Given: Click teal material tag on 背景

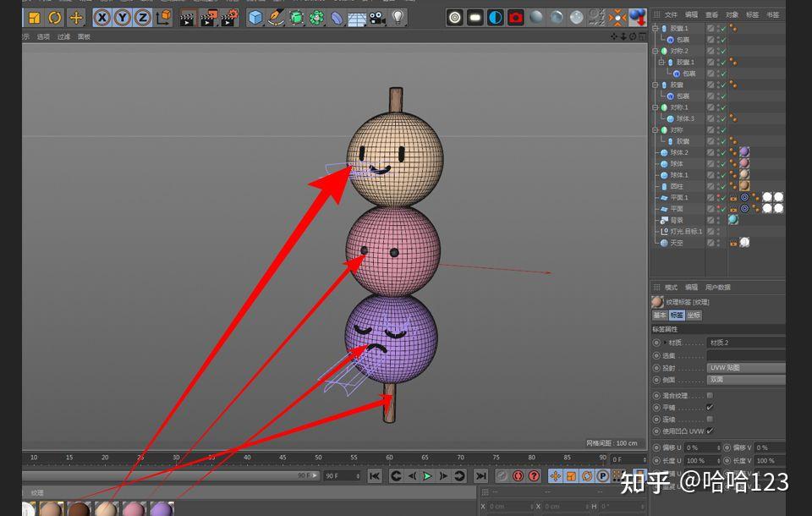Looking at the screenshot, I should [x=732, y=220].
